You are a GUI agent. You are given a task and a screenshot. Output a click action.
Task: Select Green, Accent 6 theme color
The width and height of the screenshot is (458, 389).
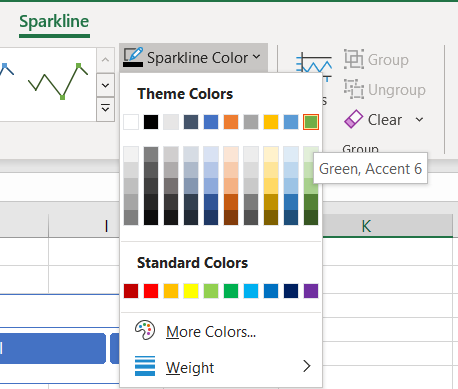311,122
